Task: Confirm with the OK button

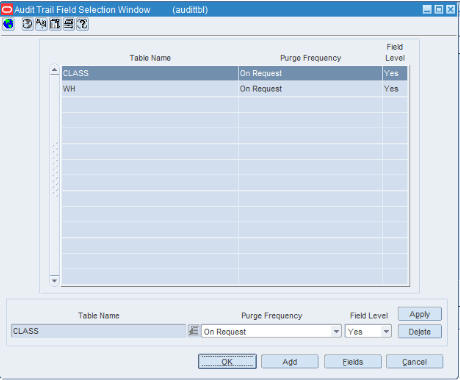Action: (x=227, y=362)
